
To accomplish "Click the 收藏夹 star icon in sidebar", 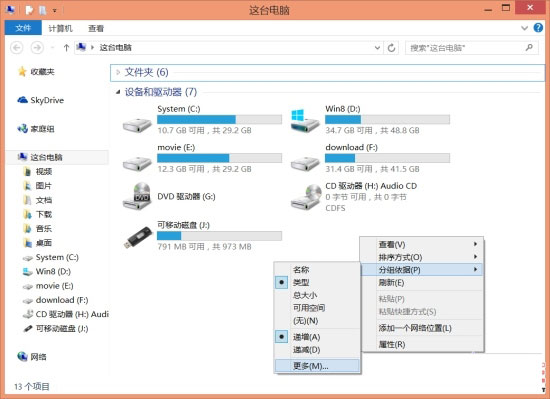I will pos(22,72).
